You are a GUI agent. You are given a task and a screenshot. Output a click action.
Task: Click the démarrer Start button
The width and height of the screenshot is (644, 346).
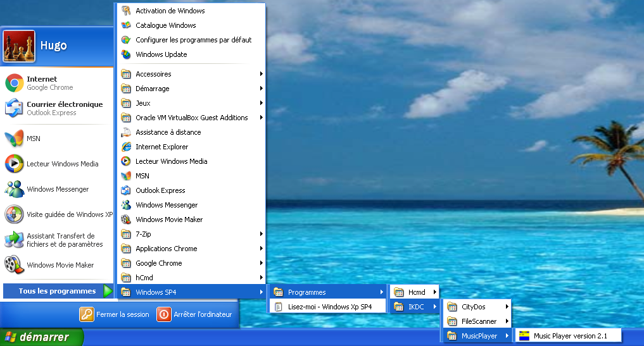[41, 337]
